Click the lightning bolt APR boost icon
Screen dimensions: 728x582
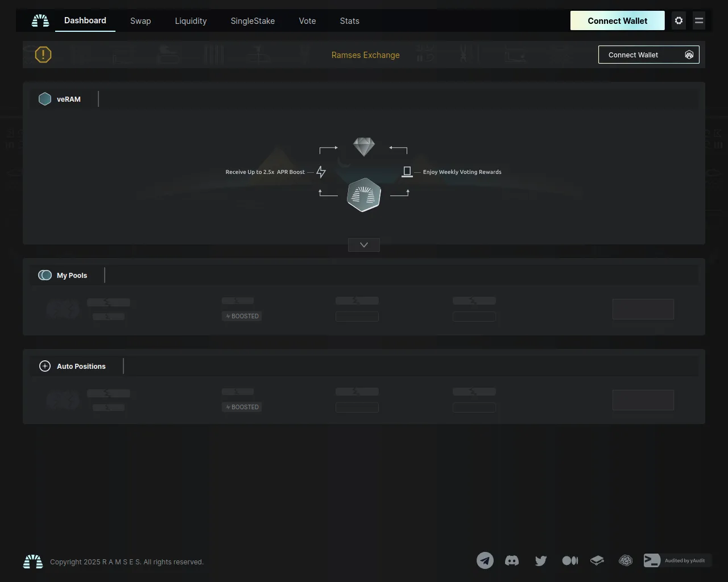coord(321,172)
